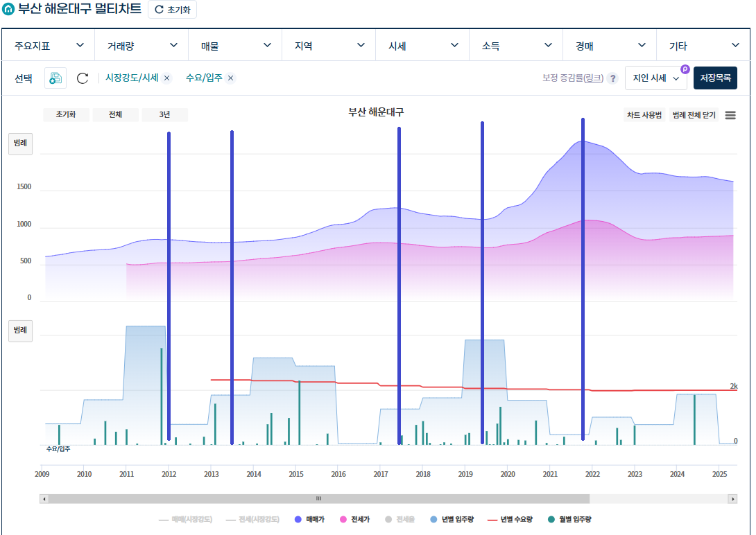Viewport: 756px width, 535px height.
Task: Click the home icon beside the page title
Action: 10,9
